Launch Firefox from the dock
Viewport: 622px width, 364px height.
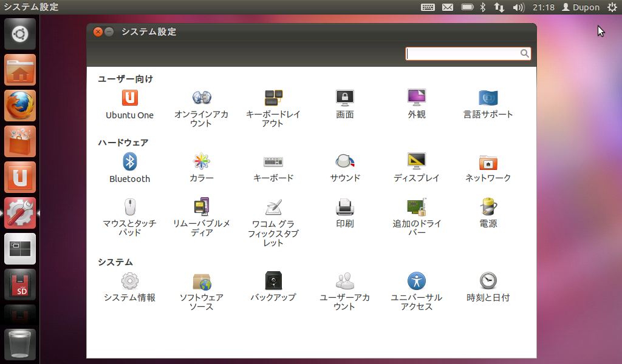(x=19, y=105)
